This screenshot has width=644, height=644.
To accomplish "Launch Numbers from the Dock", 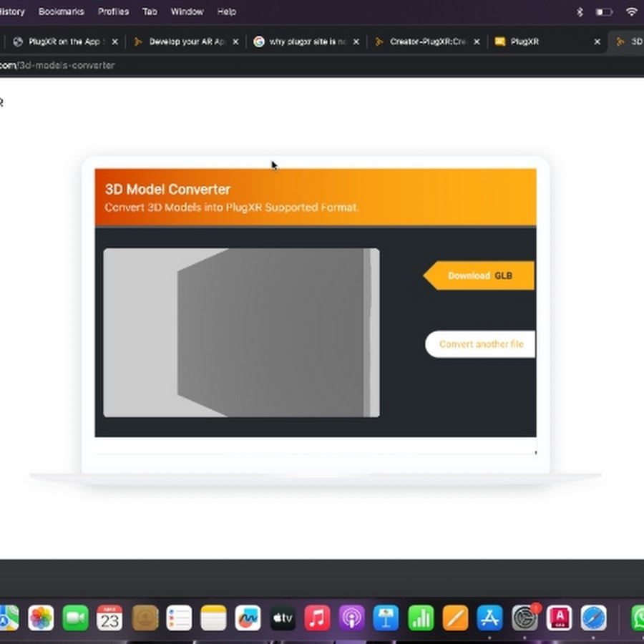I will click(421, 618).
